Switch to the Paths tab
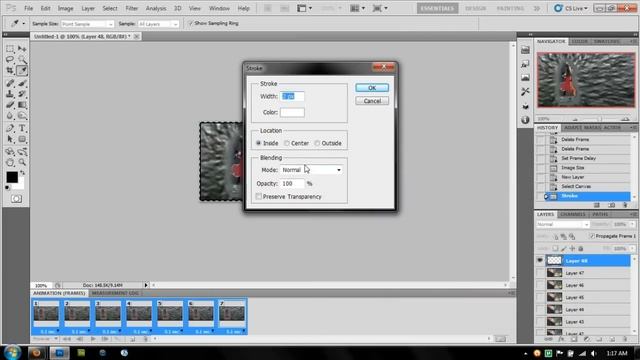This screenshot has height=360, width=640. coord(600,214)
